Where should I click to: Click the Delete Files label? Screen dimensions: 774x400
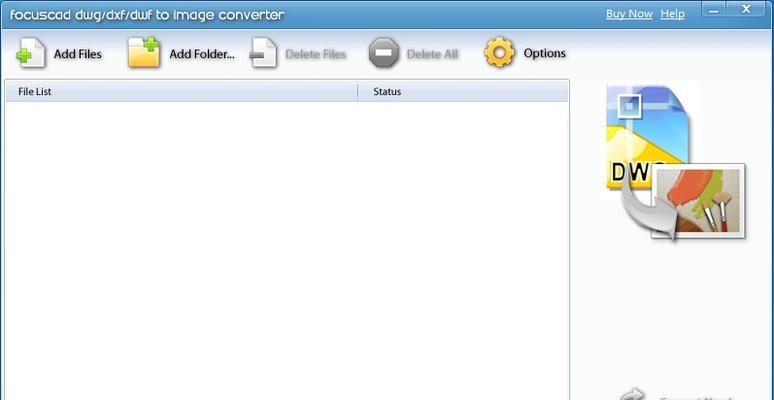coord(315,54)
